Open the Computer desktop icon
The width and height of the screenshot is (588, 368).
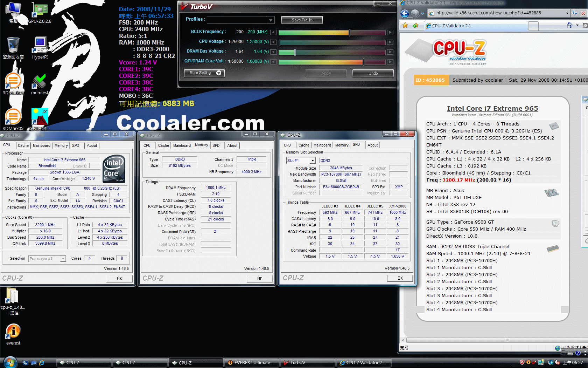[x=13, y=13]
